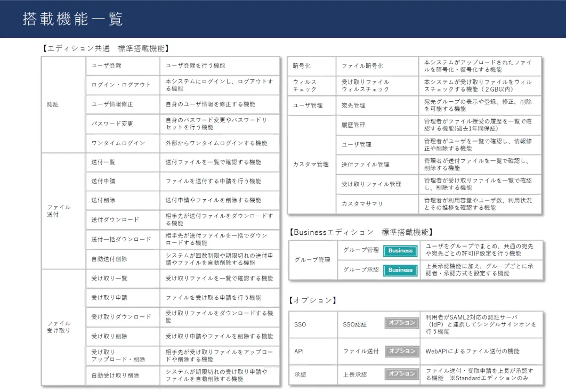Screen dimensions: 566x392
Task: Click the Business badge next to グループ管理
Action: click(400, 251)
